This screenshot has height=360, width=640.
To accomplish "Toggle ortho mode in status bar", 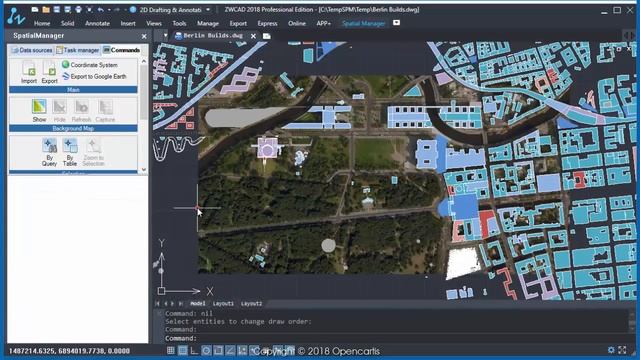I will (194, 351).
